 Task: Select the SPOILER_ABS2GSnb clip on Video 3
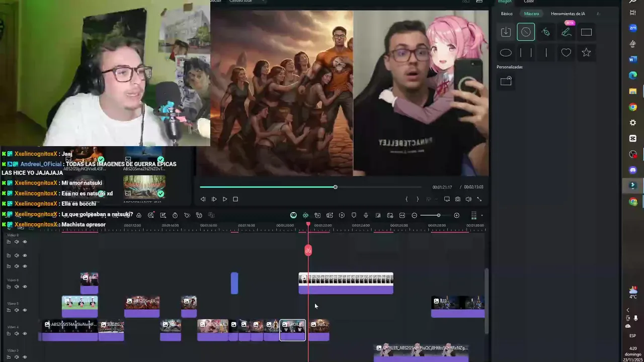pyautogui.click(x=421, y=352)
